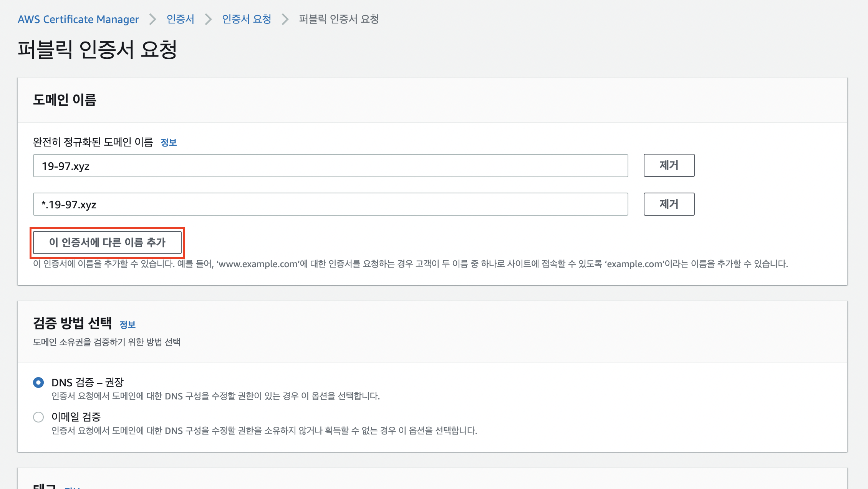Click the 퍼블릭 인증서 요청 page title

point(97,50)
